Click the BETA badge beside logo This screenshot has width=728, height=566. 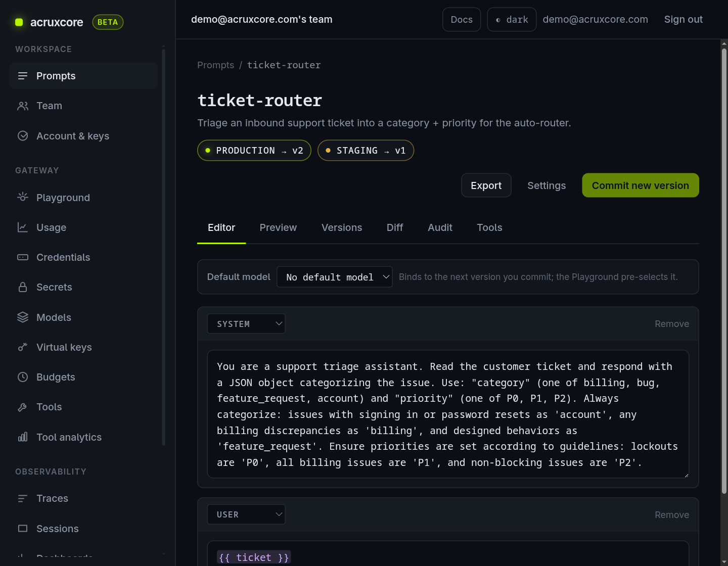click(x=108, y=22)
